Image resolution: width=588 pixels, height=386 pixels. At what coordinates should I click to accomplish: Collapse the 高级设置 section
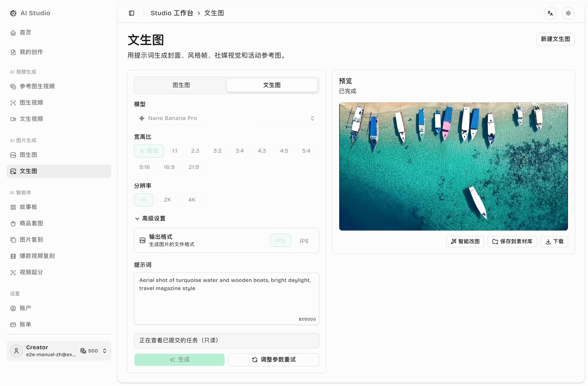pos(150,219)
